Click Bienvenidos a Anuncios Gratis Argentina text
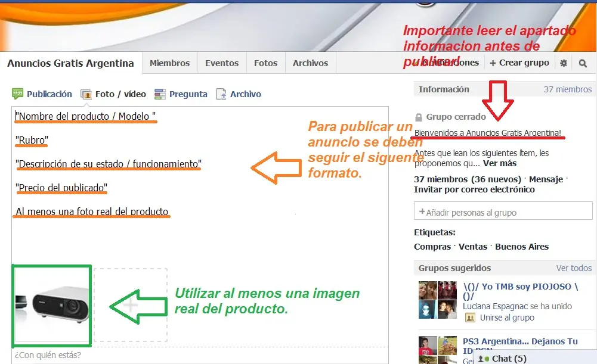597x364 pixels. [488, 133]
